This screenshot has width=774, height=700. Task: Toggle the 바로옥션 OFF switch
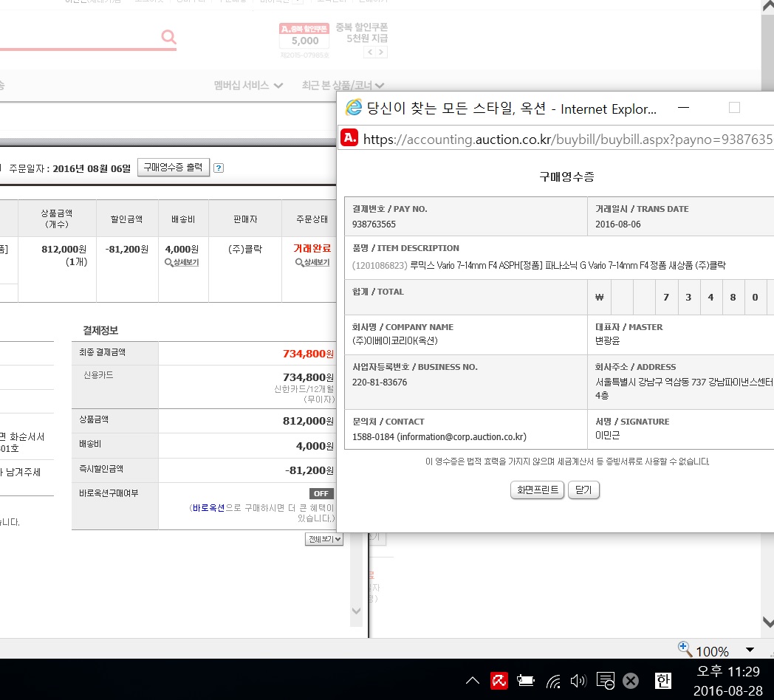coord(321,493)
